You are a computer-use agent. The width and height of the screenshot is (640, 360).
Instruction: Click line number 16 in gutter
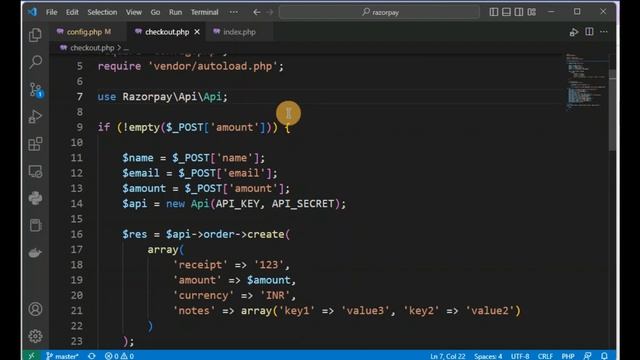77,234
